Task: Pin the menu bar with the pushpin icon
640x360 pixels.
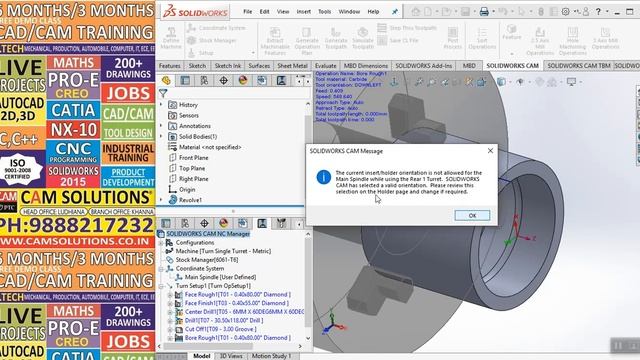Action: coord(395,12)
